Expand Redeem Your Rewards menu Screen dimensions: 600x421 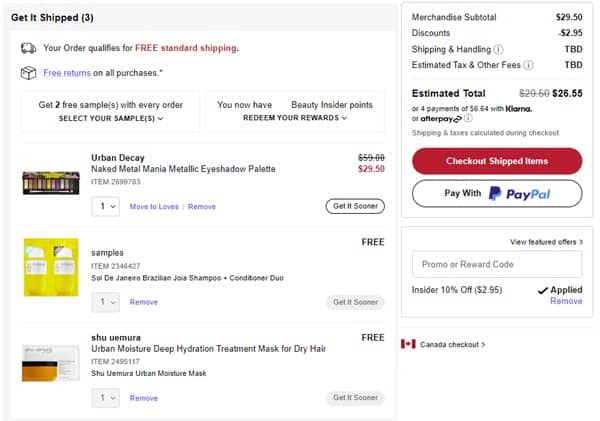click(295, 118)
